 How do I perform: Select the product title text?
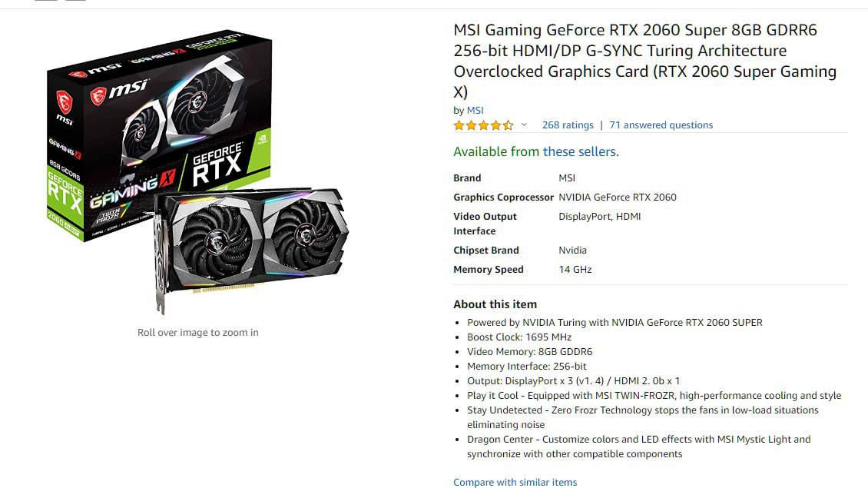coord(645,61)
